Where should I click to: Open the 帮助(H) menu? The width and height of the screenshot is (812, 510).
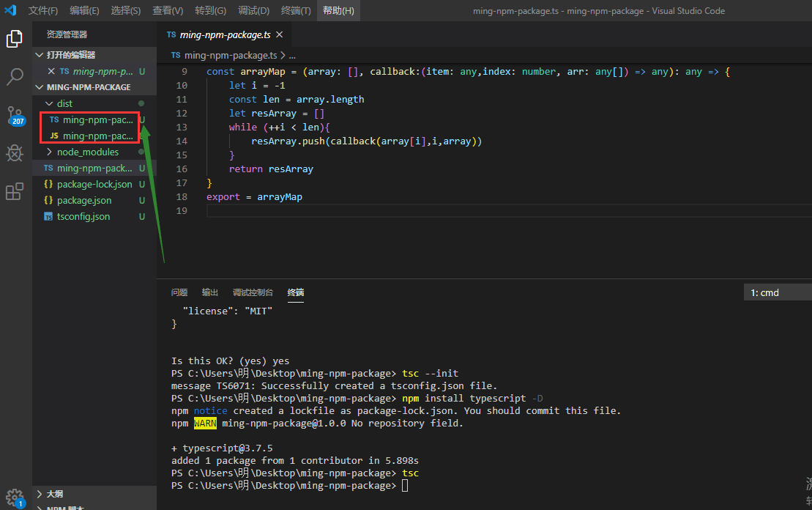coord(338,10)
